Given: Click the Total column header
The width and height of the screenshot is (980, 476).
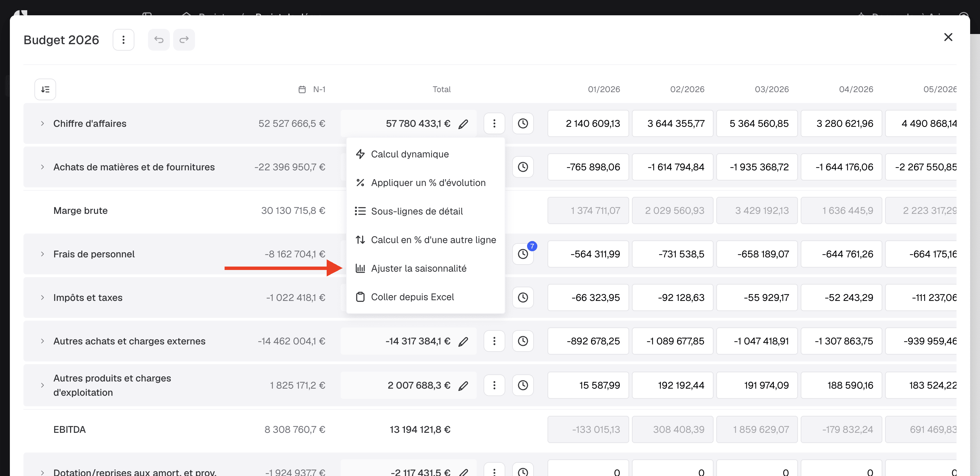Looking at the screenshot, I should click(441, 89).
